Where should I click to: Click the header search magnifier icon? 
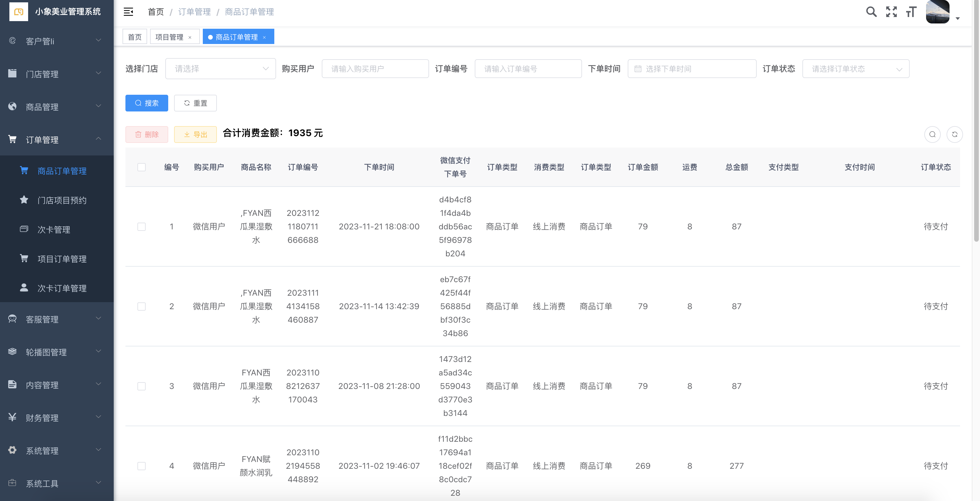click(x=871, y=12)
